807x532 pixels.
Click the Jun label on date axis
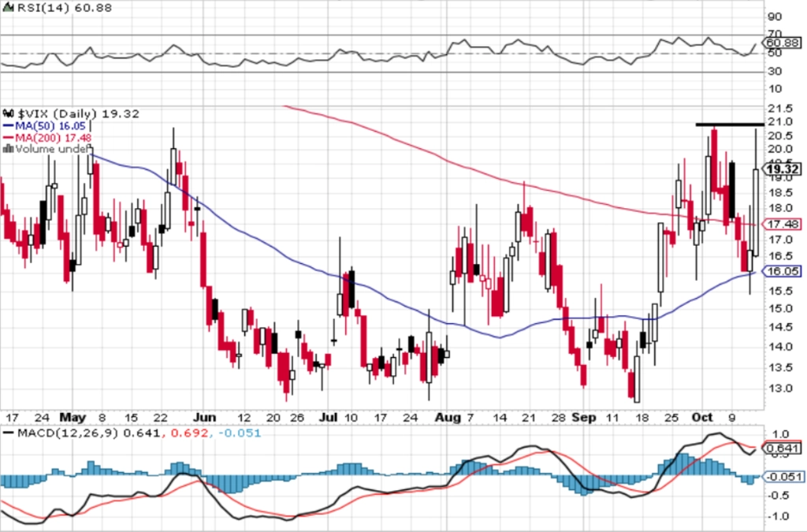(205, 417)
